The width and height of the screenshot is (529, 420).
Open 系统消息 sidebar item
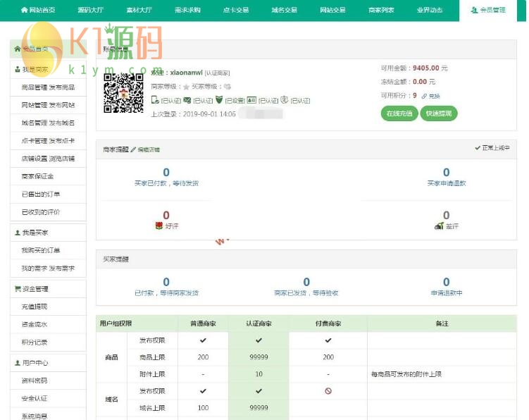click(x=35, y=416)
